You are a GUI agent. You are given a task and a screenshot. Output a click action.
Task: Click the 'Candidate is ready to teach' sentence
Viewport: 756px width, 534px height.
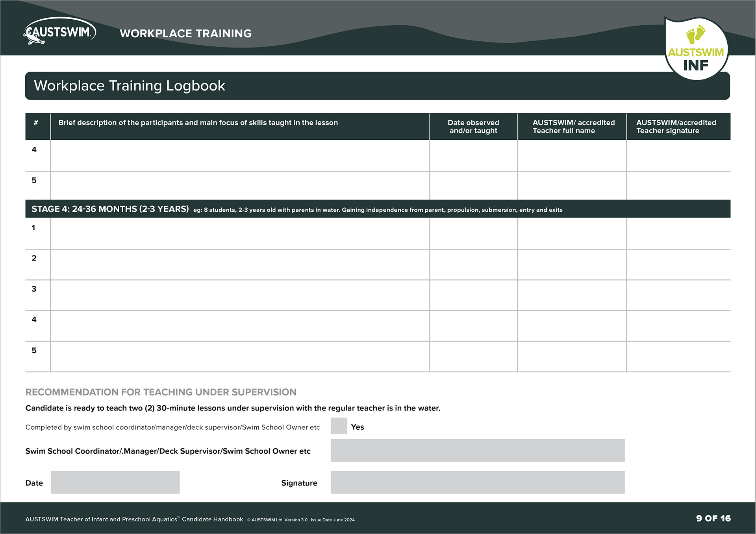pos(233,408)
